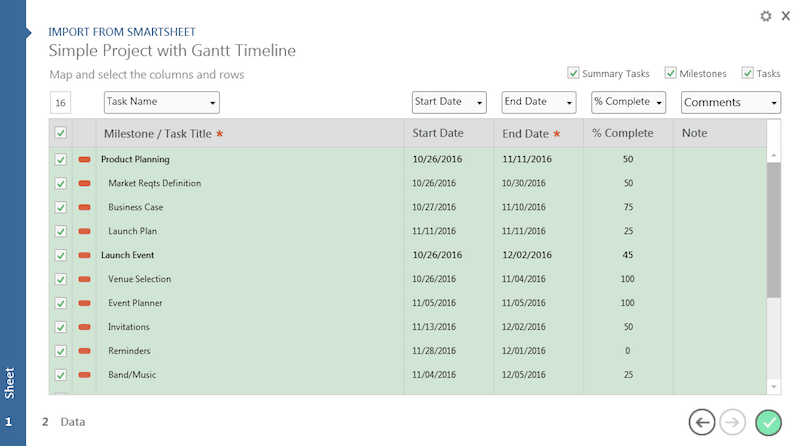Screen dimensions: 800x446
Task: Go back with the left arrow button
Action: pyautogui.click(x=702, y=422)
